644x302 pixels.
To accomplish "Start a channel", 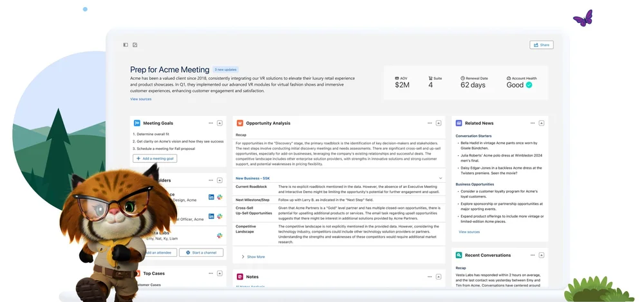I will click(201, 252).
